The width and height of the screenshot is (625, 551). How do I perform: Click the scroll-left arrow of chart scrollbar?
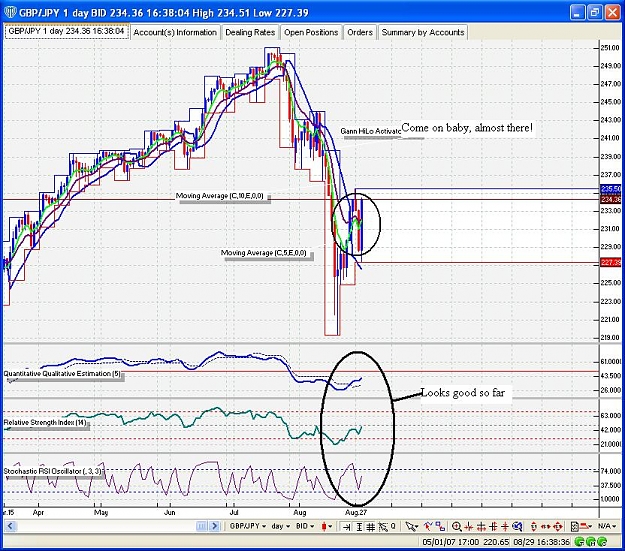point(10,526)
